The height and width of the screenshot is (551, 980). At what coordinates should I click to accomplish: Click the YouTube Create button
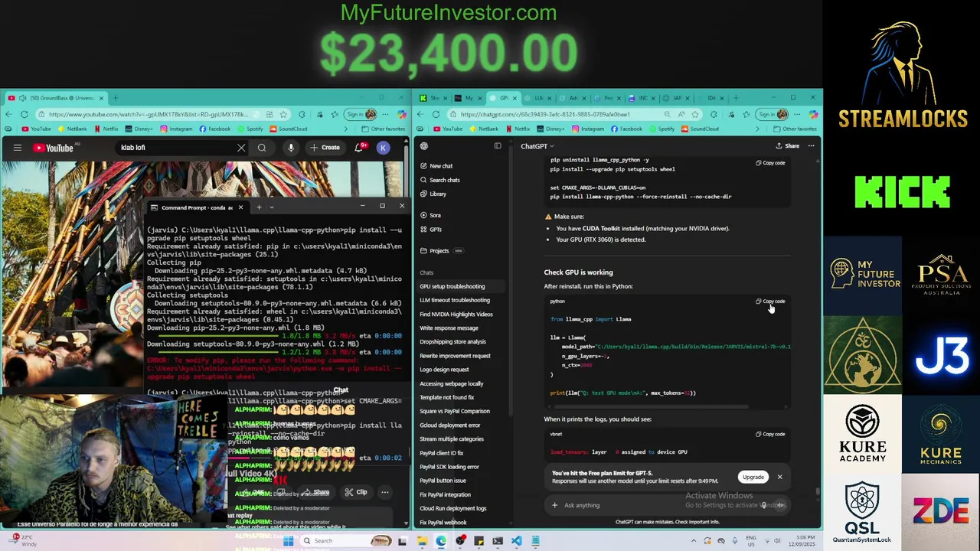point(325,148)
